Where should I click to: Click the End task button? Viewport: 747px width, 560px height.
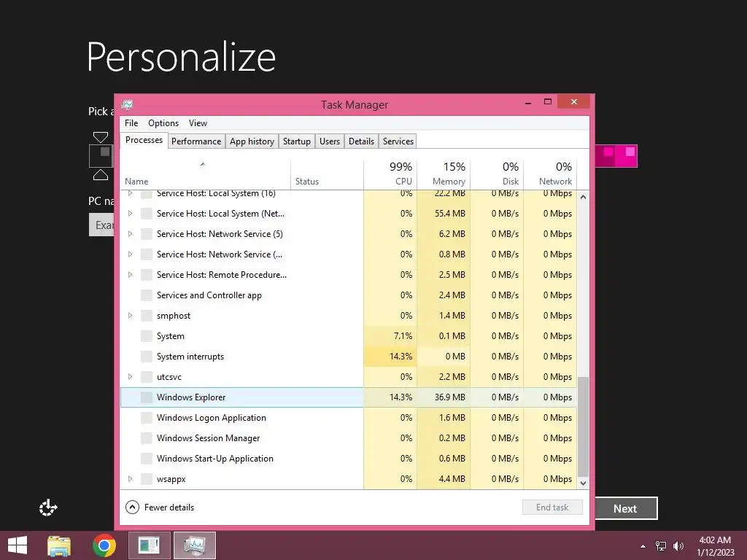[552, 507]
